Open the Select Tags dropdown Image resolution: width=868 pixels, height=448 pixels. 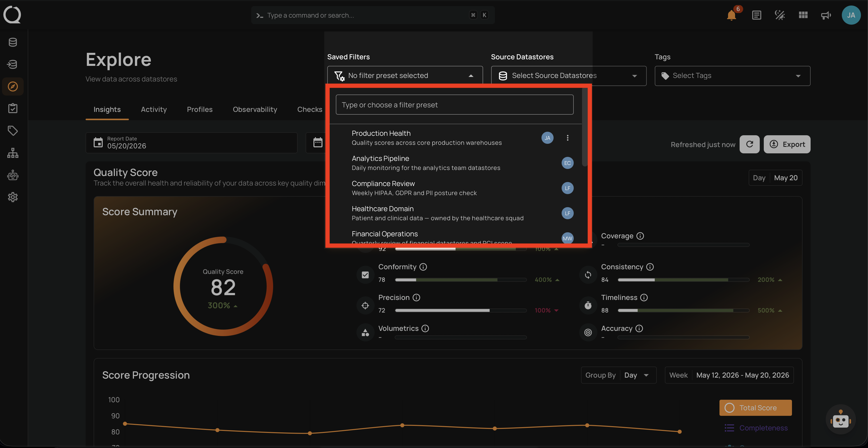[x=732, y=75]
